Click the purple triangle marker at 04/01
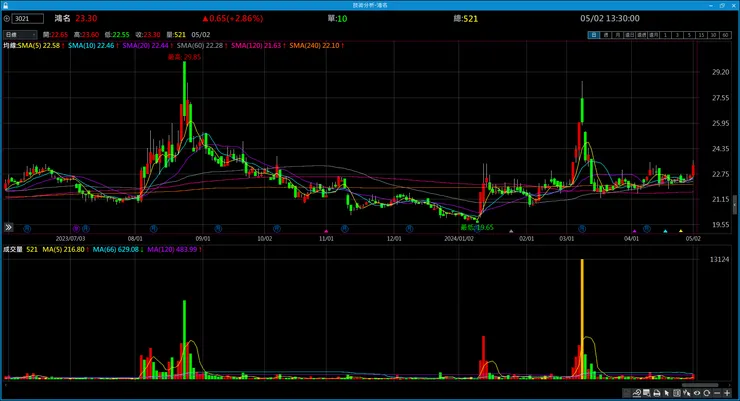 634,231
